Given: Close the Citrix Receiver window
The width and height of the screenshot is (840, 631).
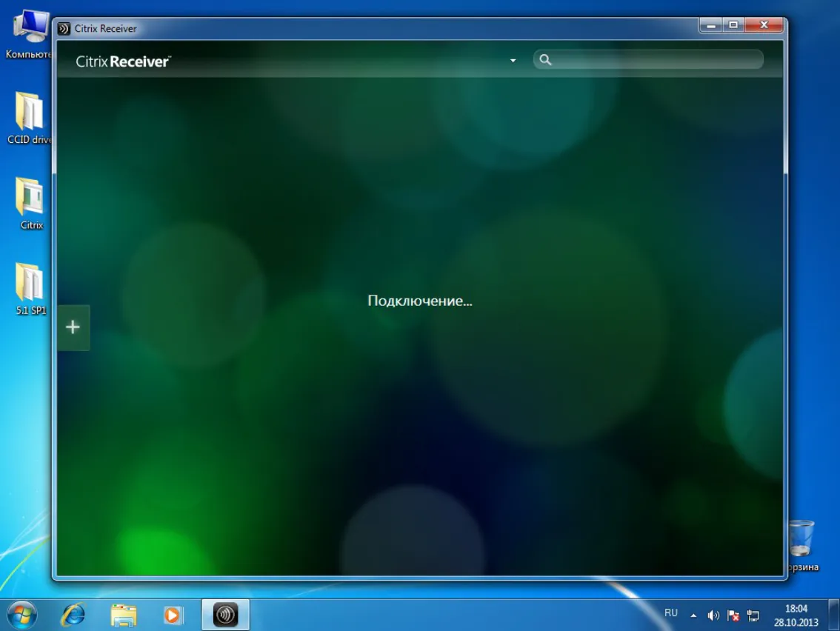Looking at the screenshot, I should click(x=764, y=25).
